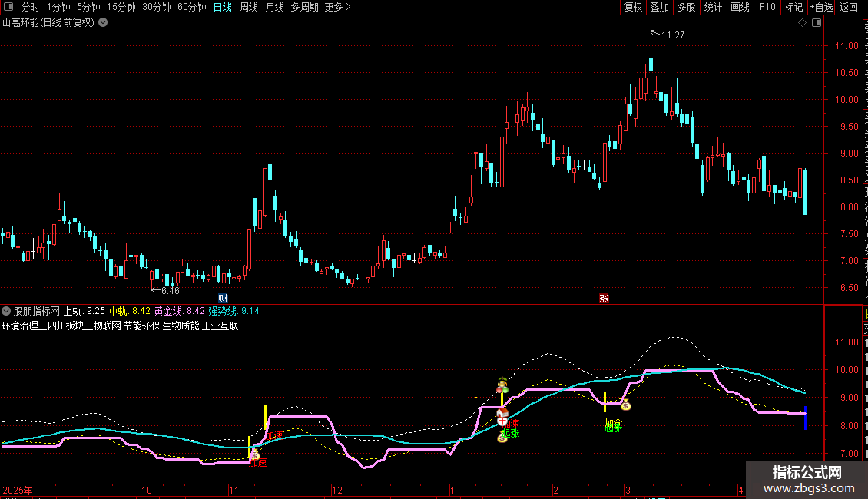This screenshot has height=499, width=868.
Task: Toggle the chart window layout icon
Action: 817,23
